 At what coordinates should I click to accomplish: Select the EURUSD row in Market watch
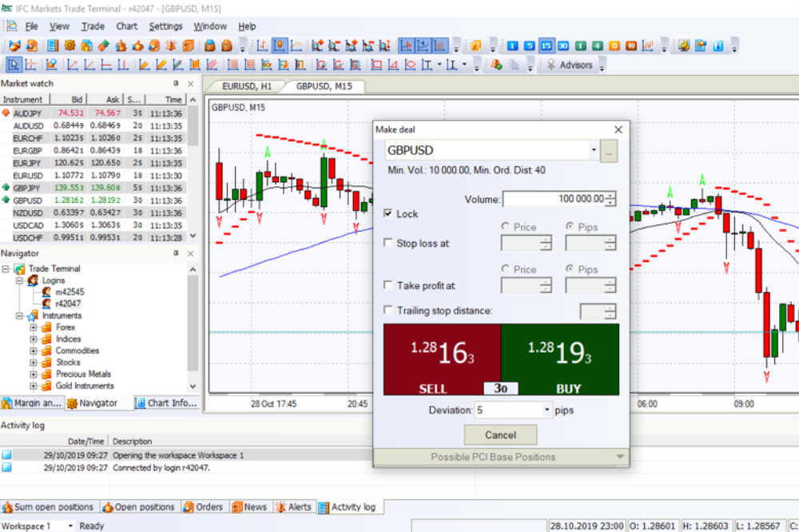click(93, 175)
